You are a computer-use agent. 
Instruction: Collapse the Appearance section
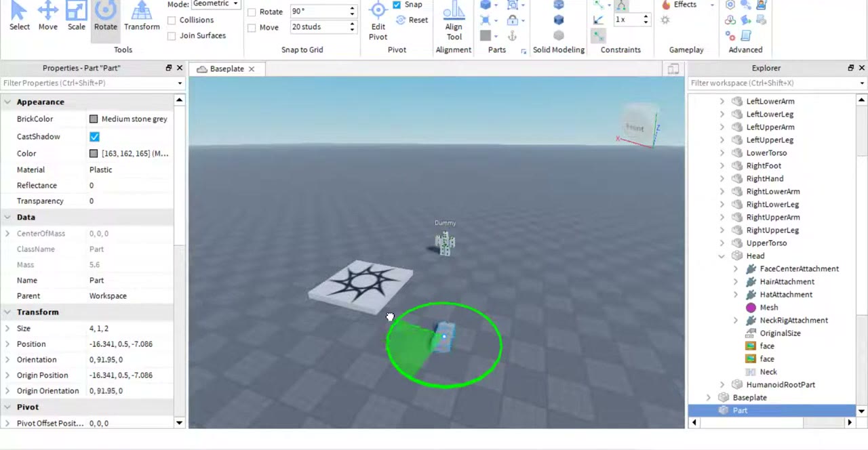pos(7,102)
